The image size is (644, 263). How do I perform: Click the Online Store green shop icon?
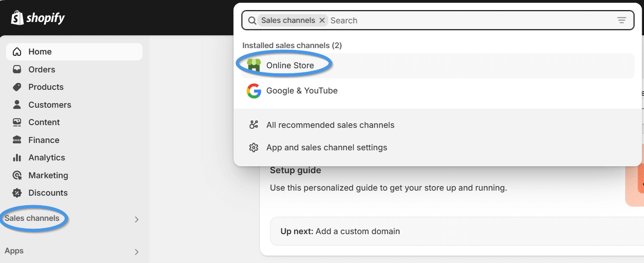(253, 65)
